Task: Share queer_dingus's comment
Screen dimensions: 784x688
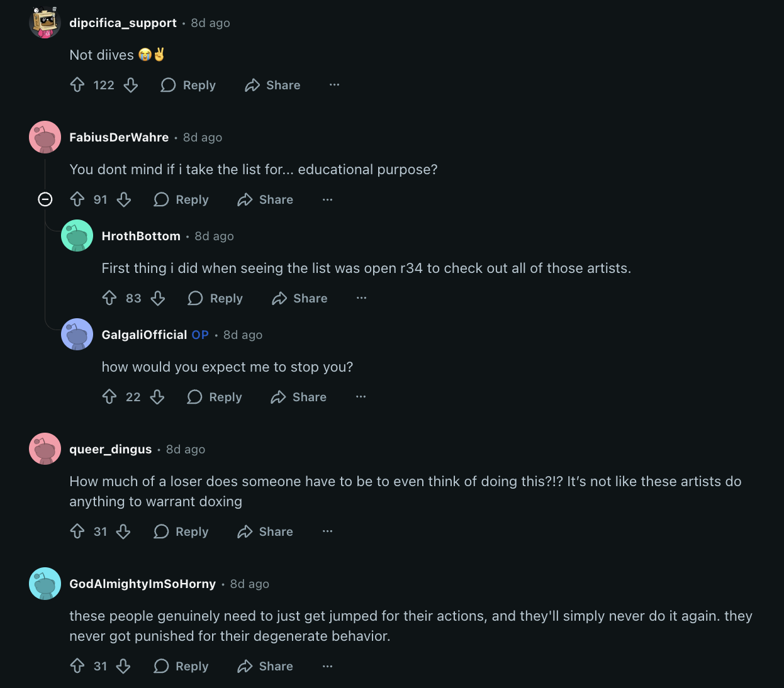Action: coord(266,531)
